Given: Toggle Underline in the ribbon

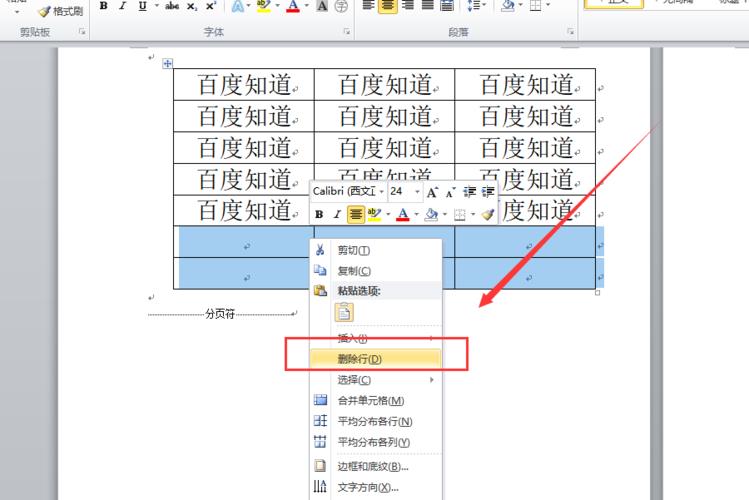Looking at the screenshot, I should [x=142, y=6].
